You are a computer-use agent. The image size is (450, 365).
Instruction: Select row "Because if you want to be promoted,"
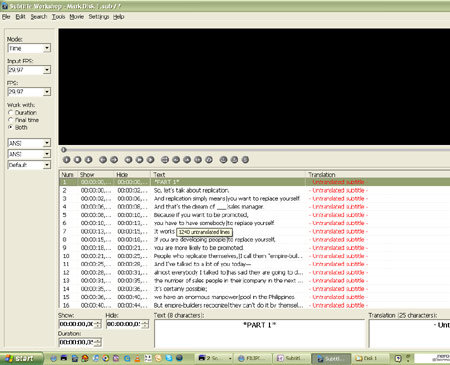point(255,215)
